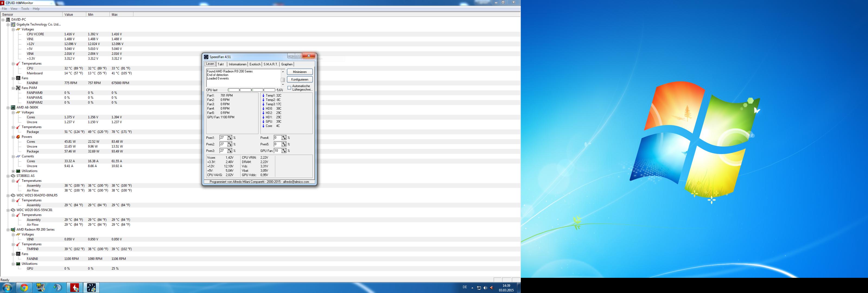Open the Windows Start orb

[7, 288]
